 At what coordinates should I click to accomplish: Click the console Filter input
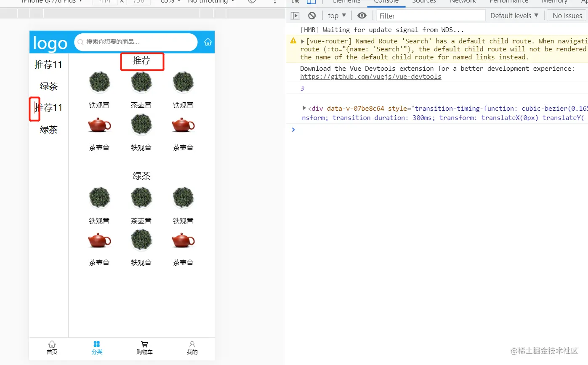[431, 16]
